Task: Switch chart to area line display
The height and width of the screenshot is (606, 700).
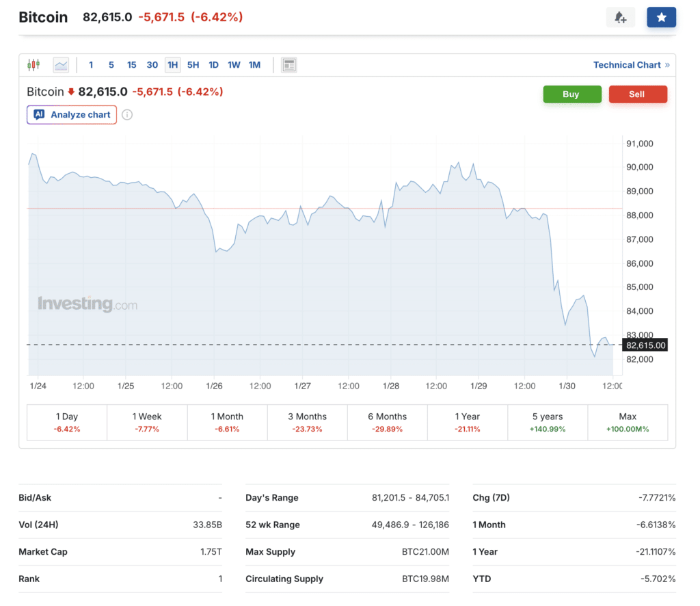Action: click(61, 64)
